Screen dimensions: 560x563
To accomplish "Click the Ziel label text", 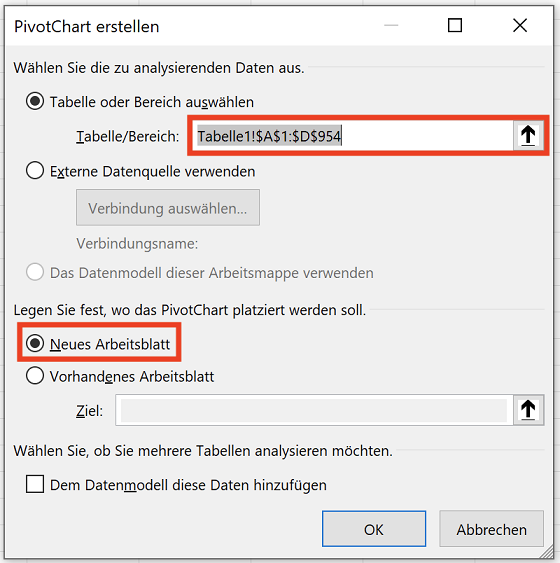I will tap(89, 411).
